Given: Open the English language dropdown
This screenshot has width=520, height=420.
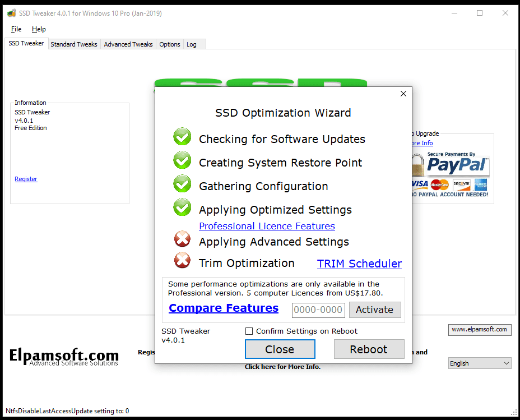Looking at the screenshot, I should coord(480,363).
